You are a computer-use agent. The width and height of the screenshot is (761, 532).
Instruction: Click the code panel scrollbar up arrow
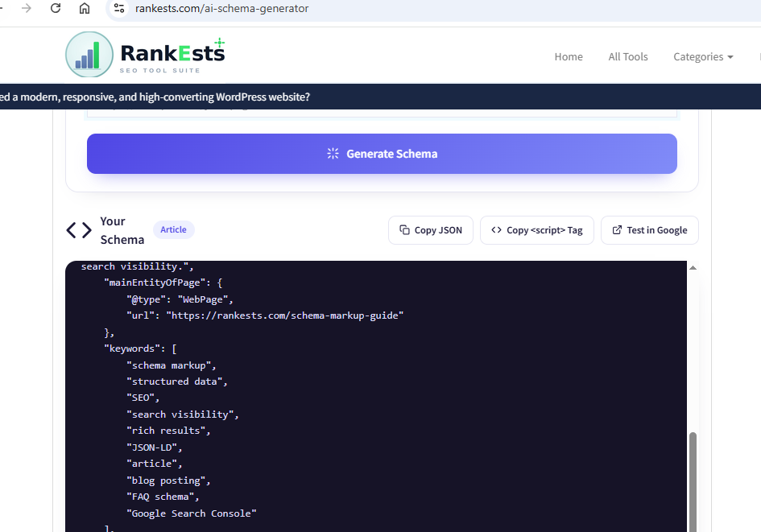(693, 268)
